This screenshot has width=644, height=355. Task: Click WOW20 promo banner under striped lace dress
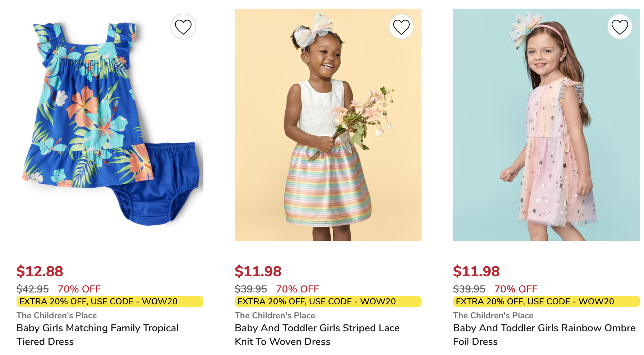tap(328, 301)
